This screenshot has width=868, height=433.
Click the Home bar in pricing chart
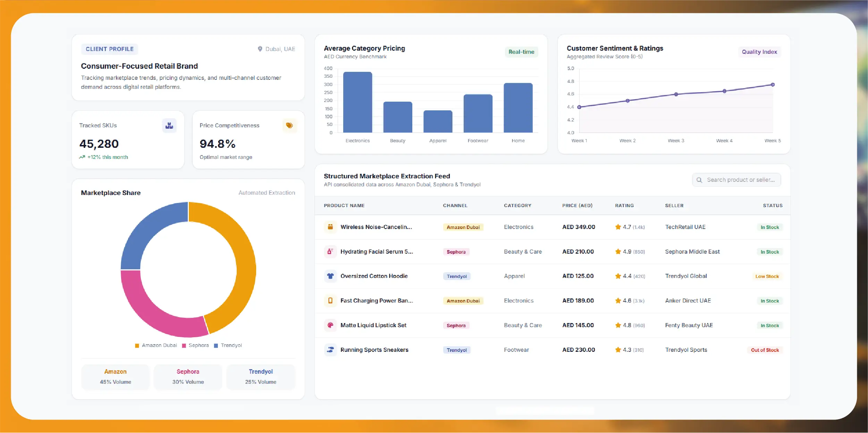click(518, 108)
